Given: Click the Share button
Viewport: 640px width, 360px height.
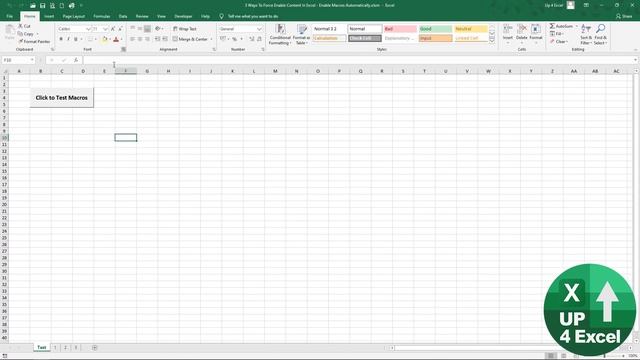Looking at the screenshot, I should click(624, 16).
